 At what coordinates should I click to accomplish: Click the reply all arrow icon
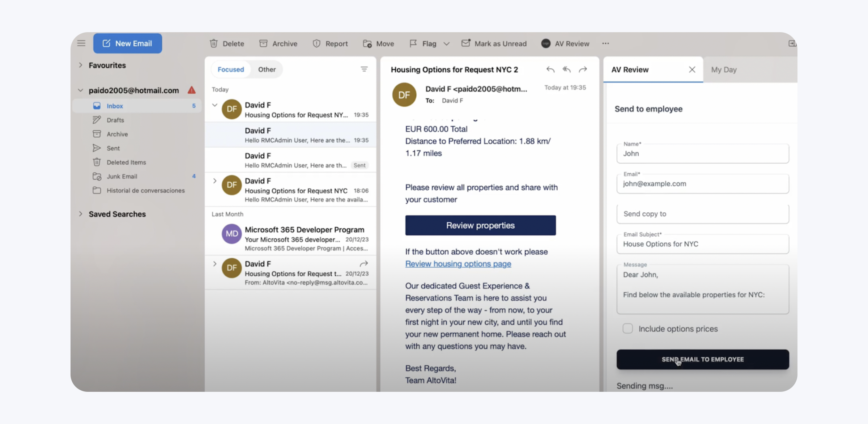566,69
